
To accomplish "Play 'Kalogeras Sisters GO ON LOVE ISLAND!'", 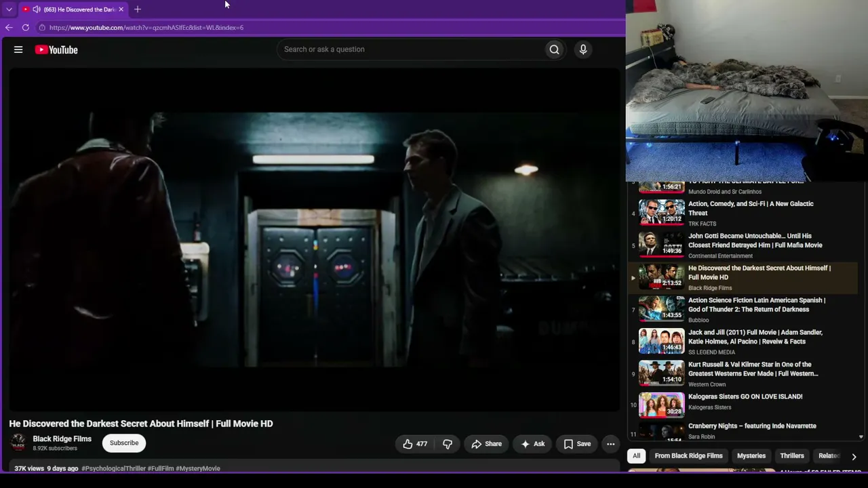I will click(x=745, y=396).
